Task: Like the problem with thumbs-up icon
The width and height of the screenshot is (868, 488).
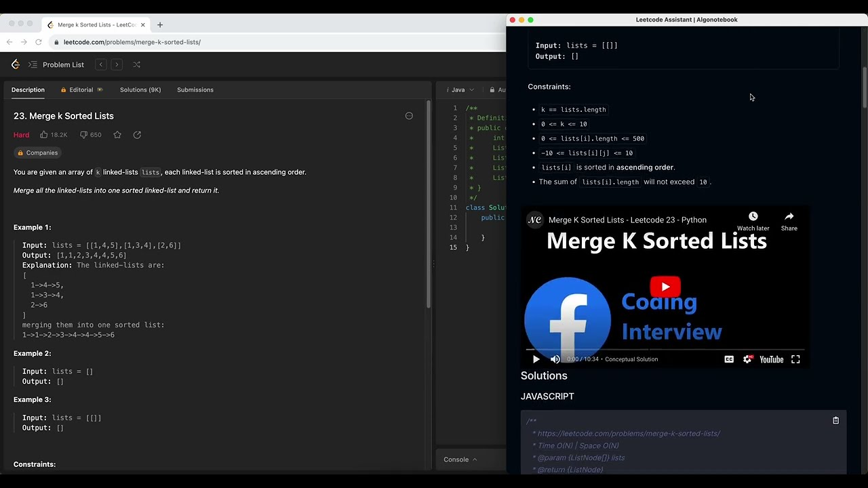Action: (44, 135)
